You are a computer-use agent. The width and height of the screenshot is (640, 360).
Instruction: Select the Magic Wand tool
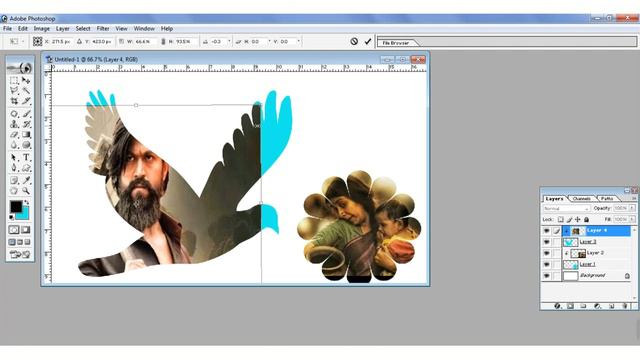[26, 91]
